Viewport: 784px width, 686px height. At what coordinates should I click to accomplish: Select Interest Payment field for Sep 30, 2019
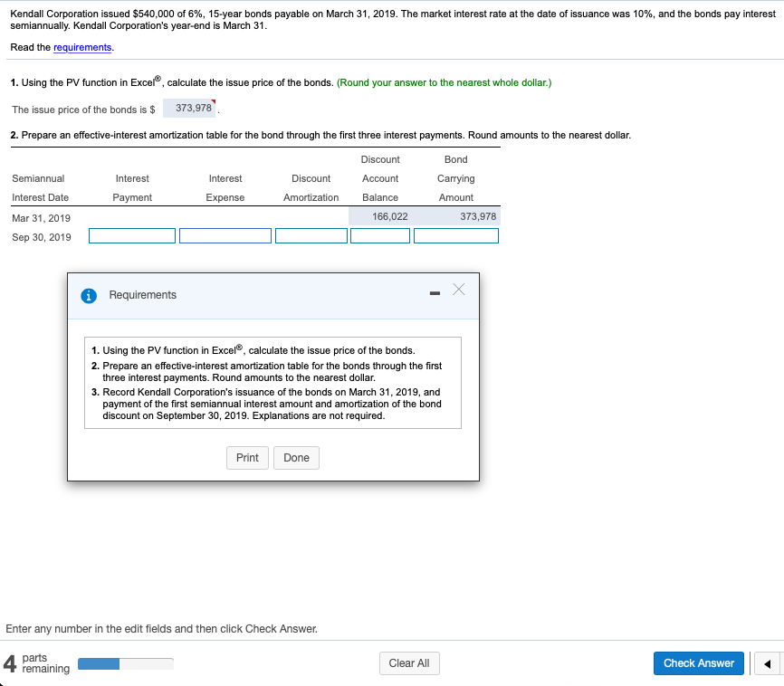(x=132, y=236)
